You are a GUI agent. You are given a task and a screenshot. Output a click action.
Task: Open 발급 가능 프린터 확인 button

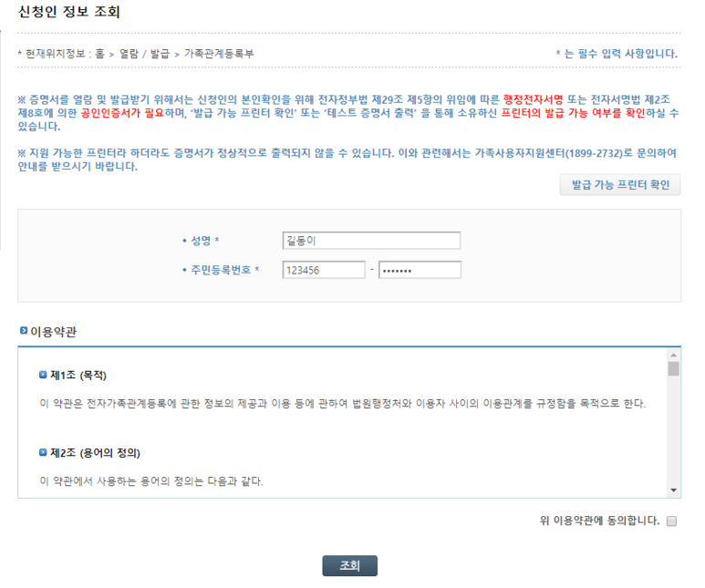click(620, 185)
